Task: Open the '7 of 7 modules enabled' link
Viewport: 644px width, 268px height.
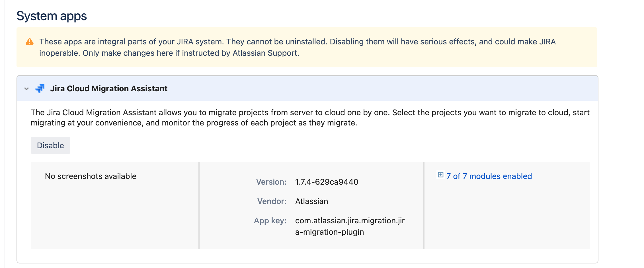Action: point(489,176)
